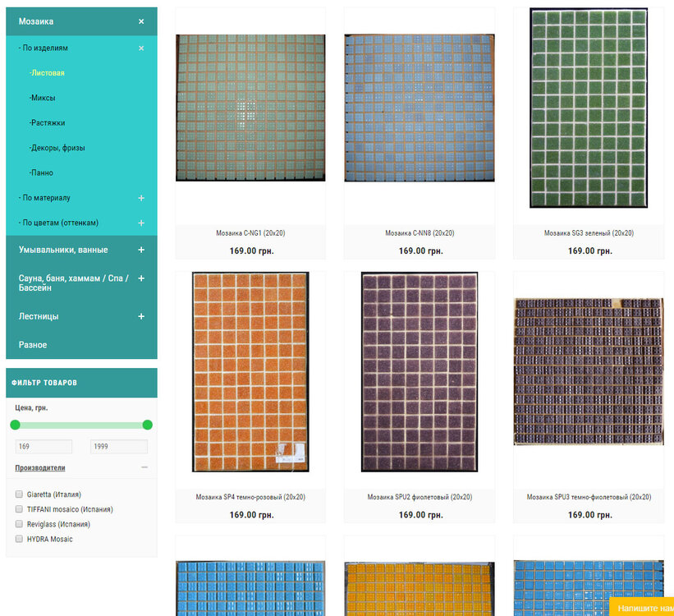Screen dimensions: 674x616
Task: Click the minimum price field showing 169
Action: [x=44, y=447]
